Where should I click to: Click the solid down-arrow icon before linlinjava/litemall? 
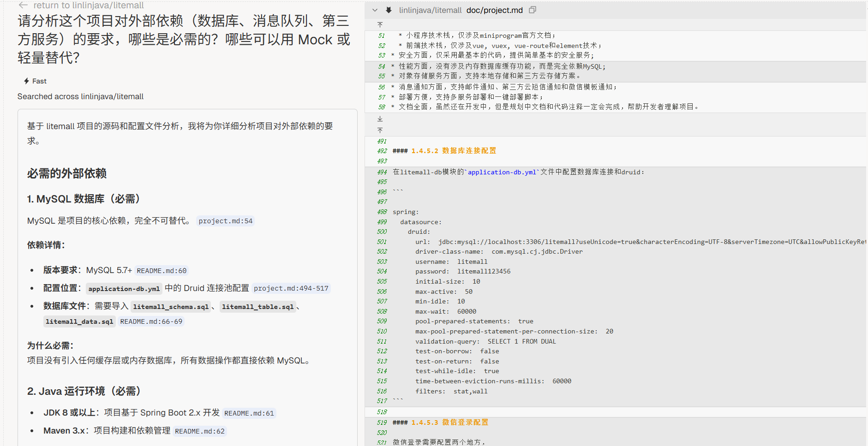389,10
